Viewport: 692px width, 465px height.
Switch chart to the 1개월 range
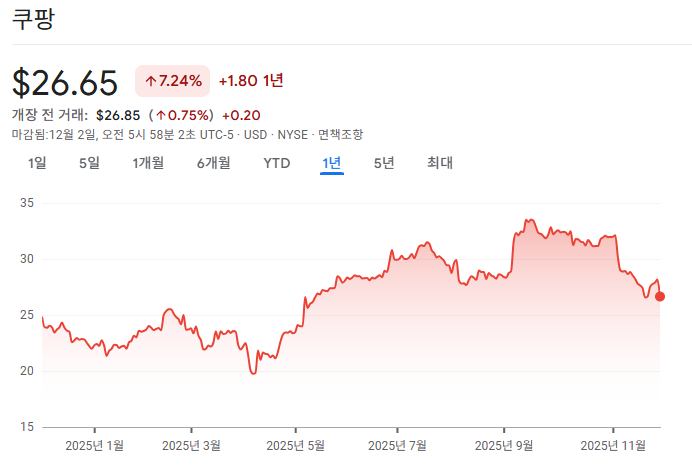pyautogui.click(x=148, y=163)
